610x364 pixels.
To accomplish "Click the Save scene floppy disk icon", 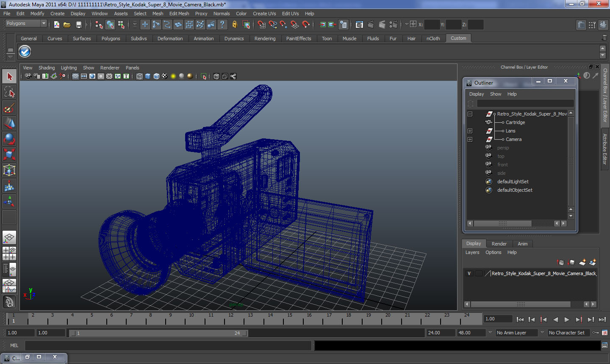I will 78,25.
